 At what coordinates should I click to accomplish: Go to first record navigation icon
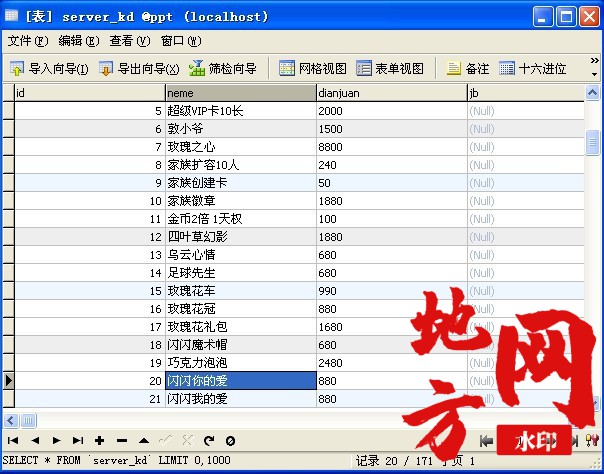tap(13, 441)
